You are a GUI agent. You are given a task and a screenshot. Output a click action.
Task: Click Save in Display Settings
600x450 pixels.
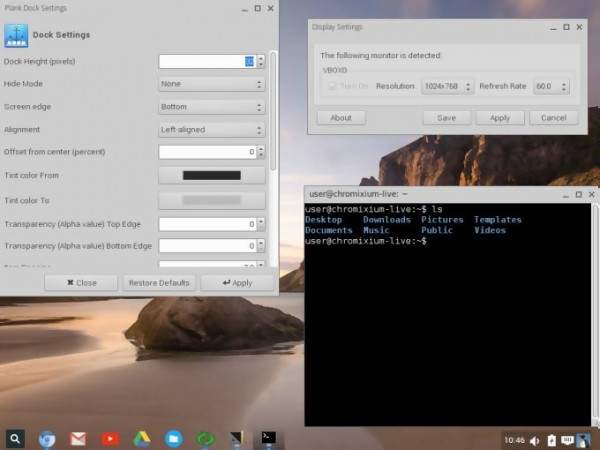(x=447, y=118)
